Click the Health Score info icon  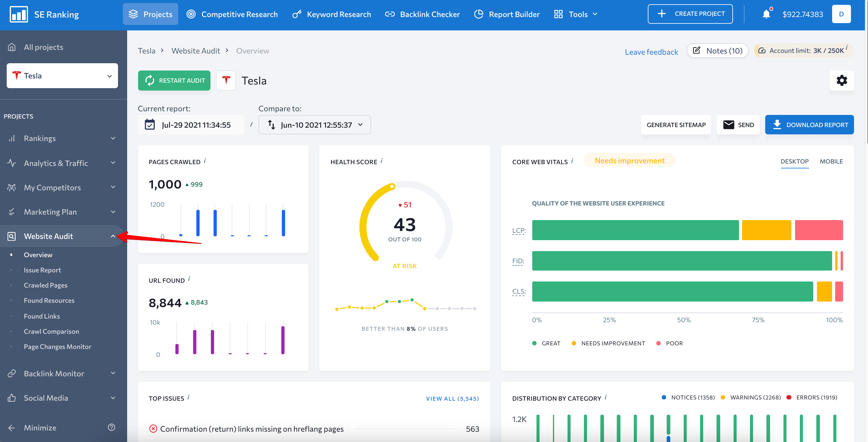(381, 161)
